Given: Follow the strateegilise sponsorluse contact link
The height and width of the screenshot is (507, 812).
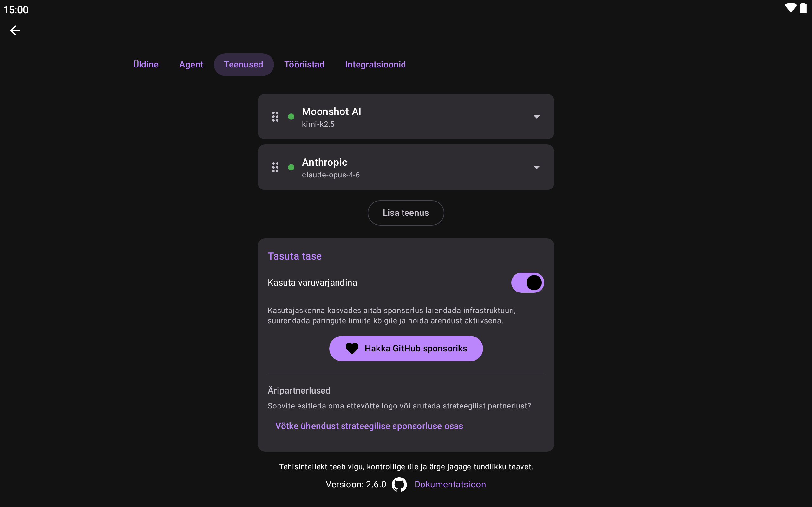Looking at the screenshot, I should tap(369, 426).
